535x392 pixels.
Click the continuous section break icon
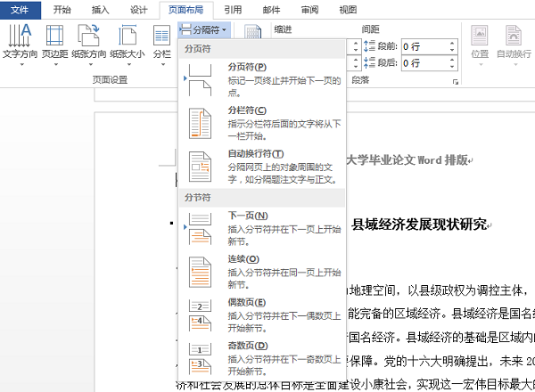201,272
